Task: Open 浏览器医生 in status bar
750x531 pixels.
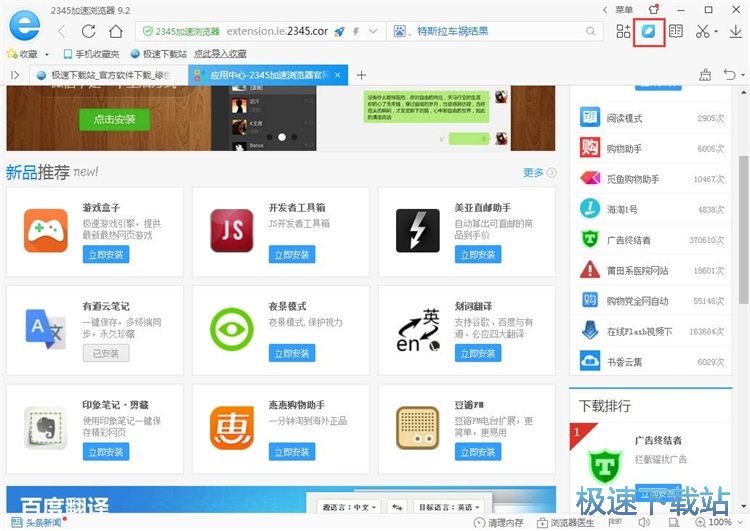Action: (x=565, y=523)
